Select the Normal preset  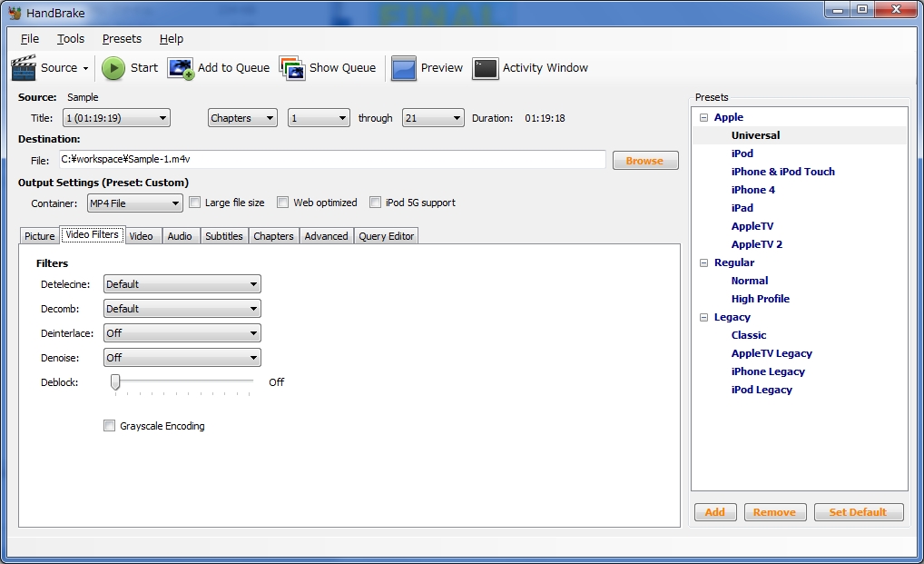click(x=750, y=282)
